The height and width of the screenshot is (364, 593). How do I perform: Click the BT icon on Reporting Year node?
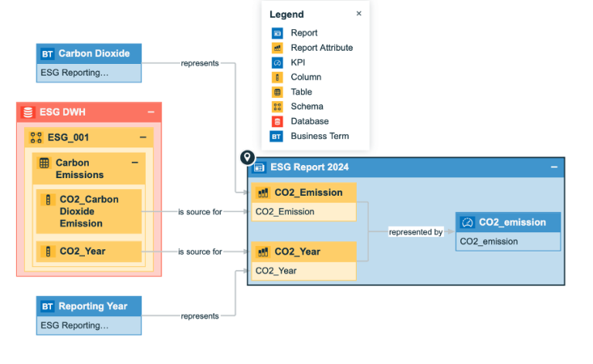pyautogui.click(x=47, y=306)
